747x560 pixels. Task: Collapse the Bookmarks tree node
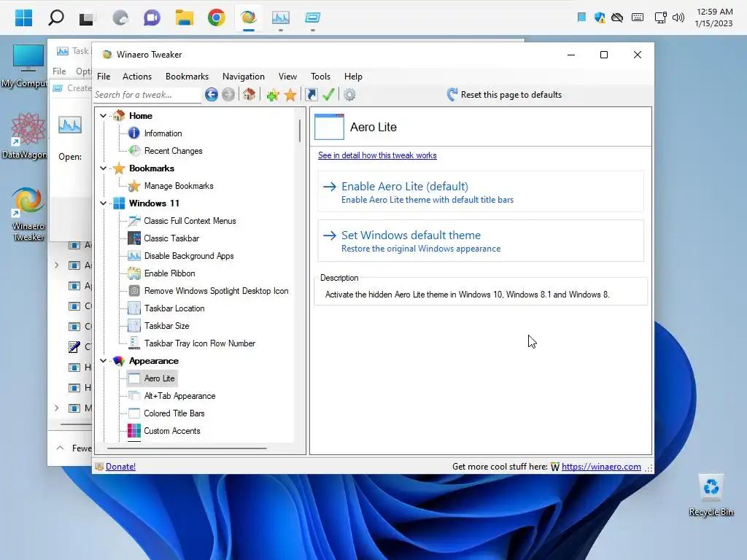[x=104, y=168]
